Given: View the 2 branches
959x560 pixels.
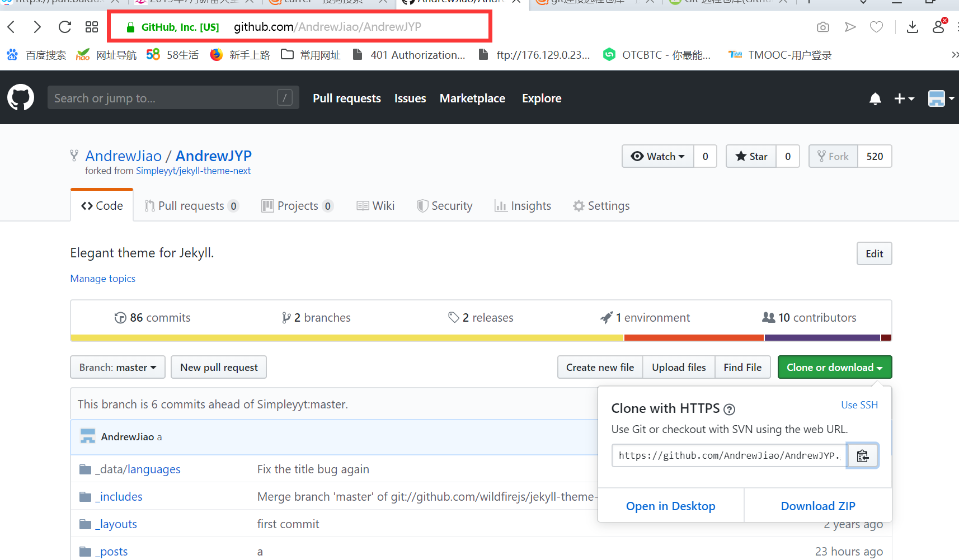Looking at the screenshot, I should point(316,318).
